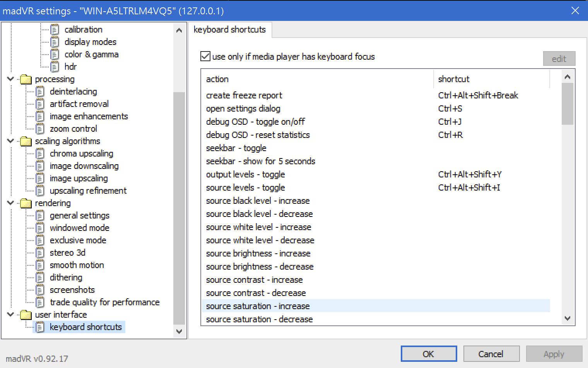Screen dimensions: 588x368
Task: Click the smooth motion page icon
Action: pyautogui.click(x=40, y=265)
